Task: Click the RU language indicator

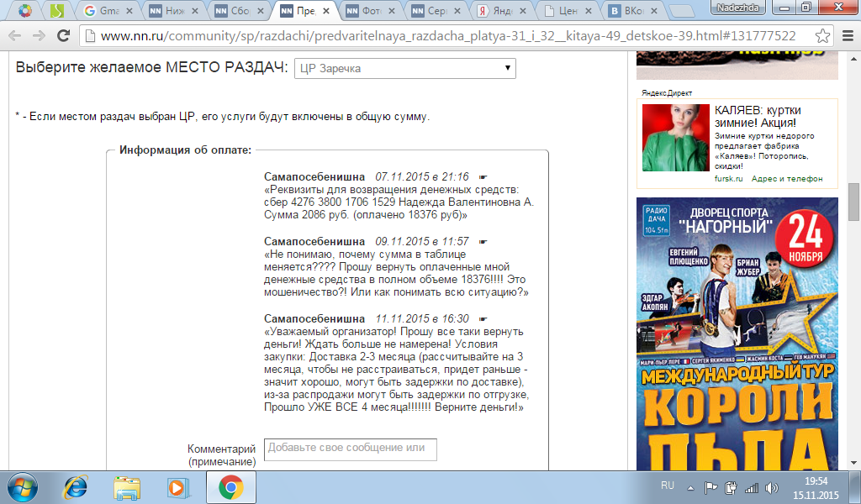Action: (667, 486)
